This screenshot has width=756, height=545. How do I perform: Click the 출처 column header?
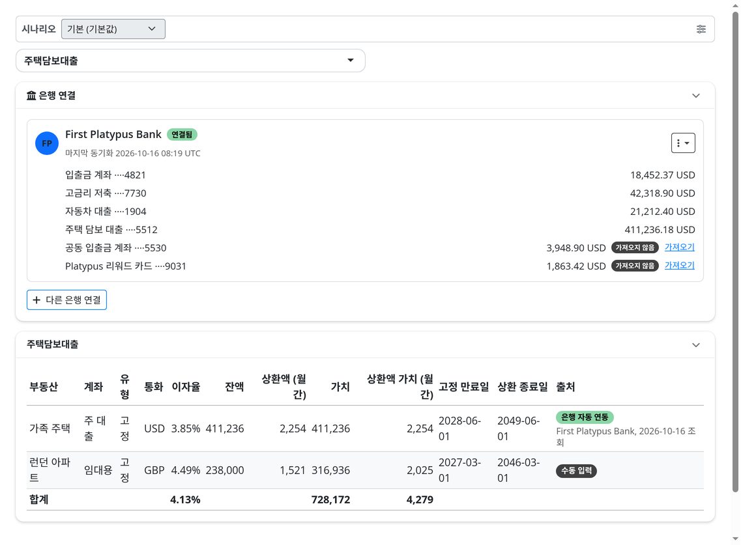tap(565, 387)
